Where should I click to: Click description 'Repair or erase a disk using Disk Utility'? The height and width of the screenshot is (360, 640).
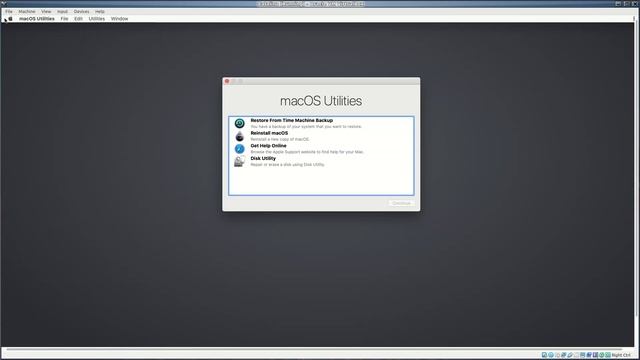click(287, 164)
